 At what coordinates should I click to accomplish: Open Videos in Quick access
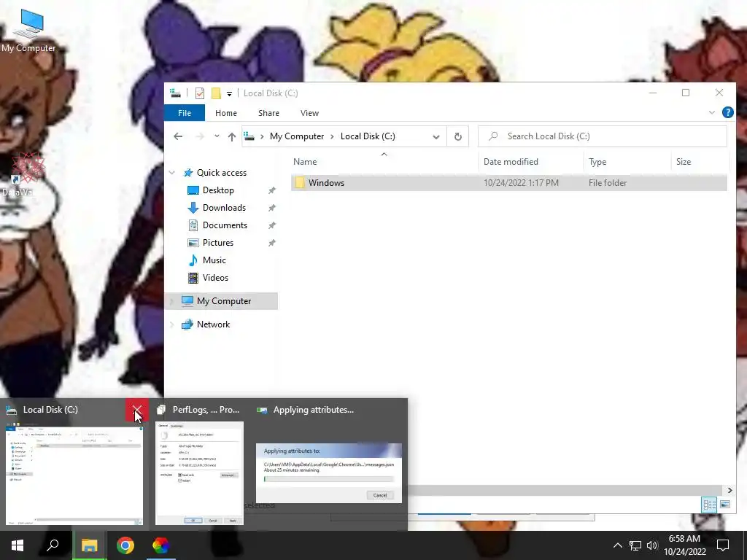click(x=215, y=278)
